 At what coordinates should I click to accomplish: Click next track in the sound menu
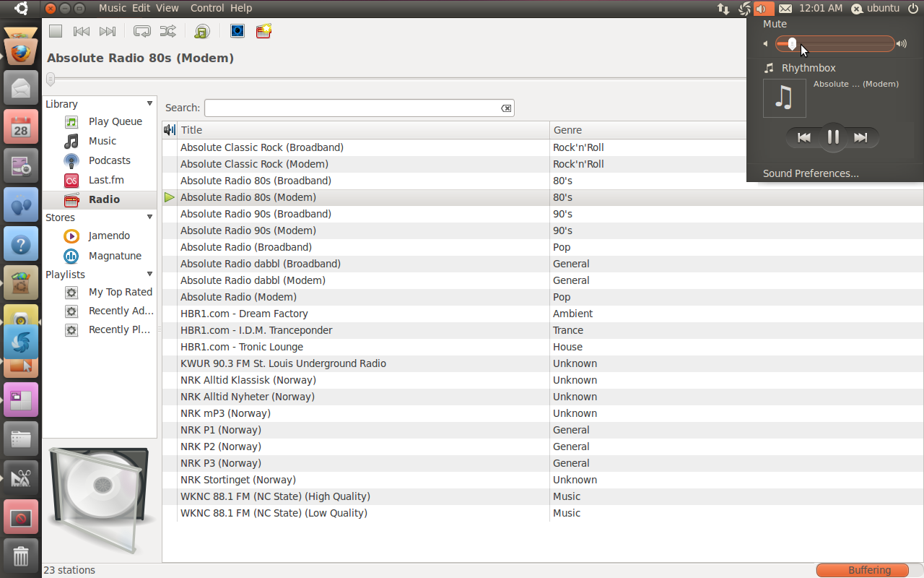(x=861, y=137)
